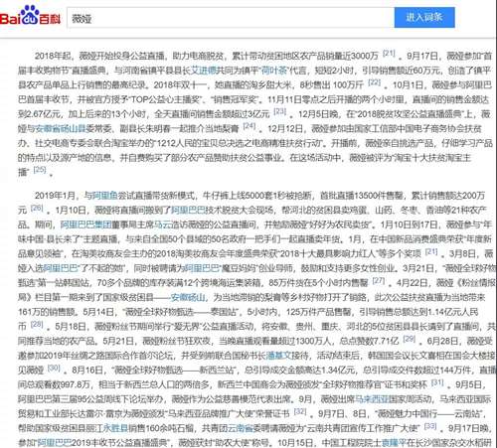Click reference [31]
Screen dimensions: 497x448
[437, 382]
